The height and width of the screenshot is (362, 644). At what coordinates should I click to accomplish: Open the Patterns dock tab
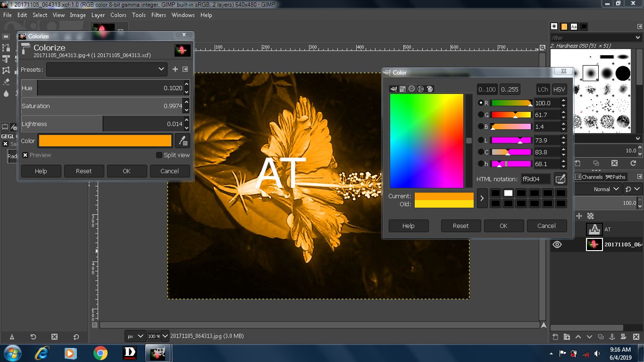click(x=564, y=26)
